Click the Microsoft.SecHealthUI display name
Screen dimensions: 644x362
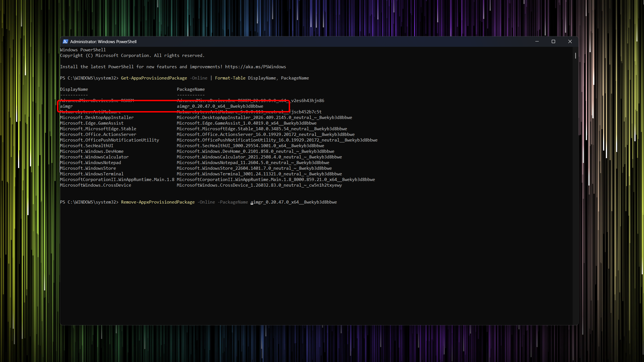87,146
